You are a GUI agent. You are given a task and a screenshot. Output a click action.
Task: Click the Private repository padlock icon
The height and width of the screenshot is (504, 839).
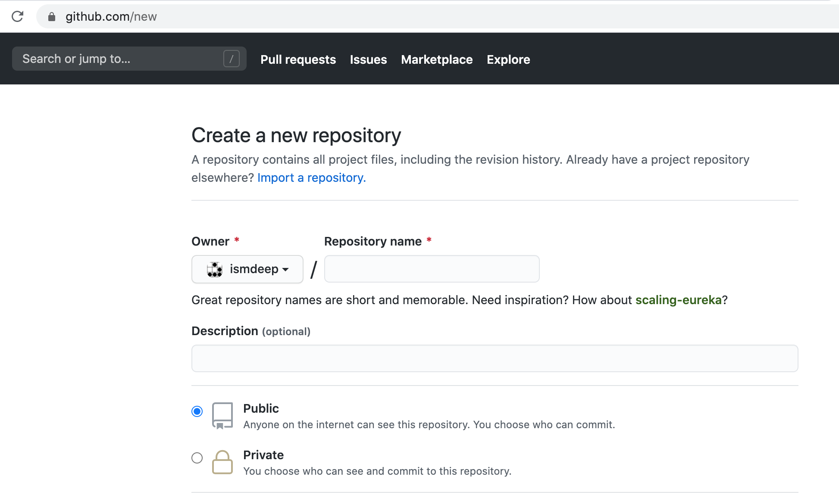tap(222, 462)
